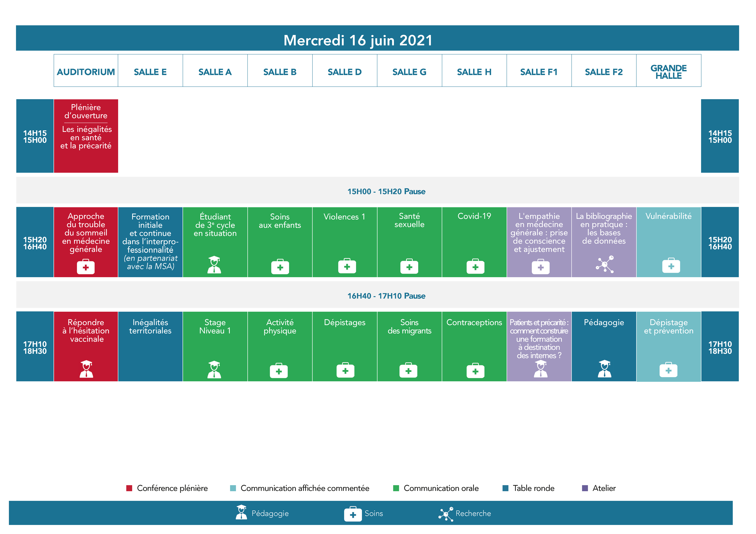Click the red Conférence plénière legend swatch
This screenshot has width=756, height=534.
[x=129, y=488]
